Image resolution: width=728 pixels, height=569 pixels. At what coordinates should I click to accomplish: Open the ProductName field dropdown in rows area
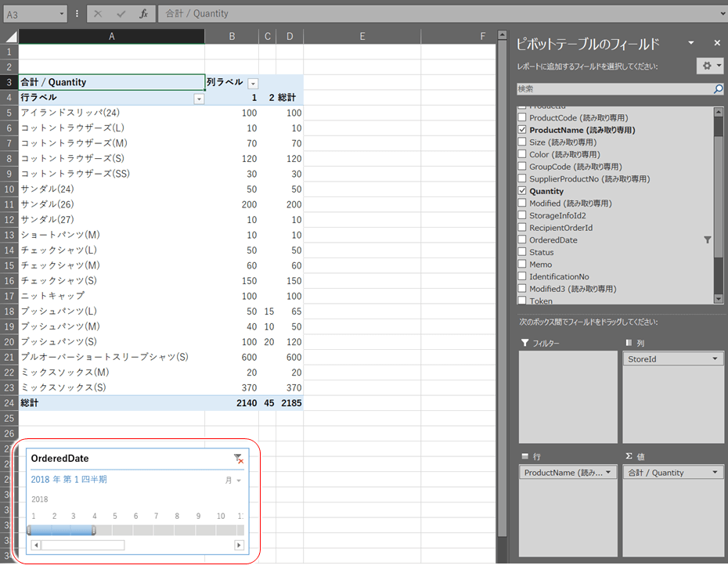tap(608, 473)
